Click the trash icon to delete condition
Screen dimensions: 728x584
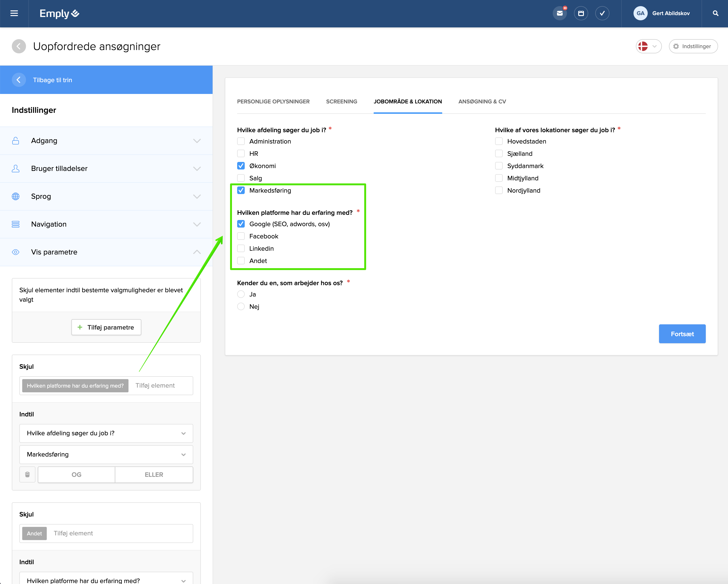click(x=27, y=474)
